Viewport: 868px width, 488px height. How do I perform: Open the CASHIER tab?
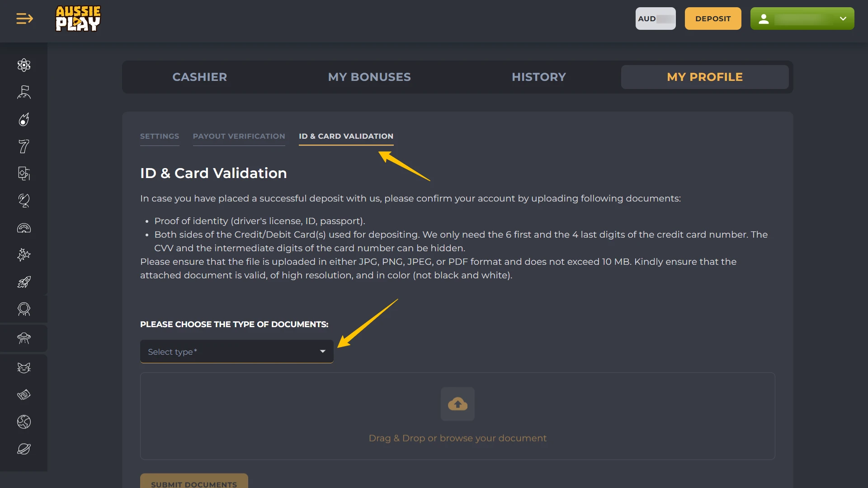199,77
